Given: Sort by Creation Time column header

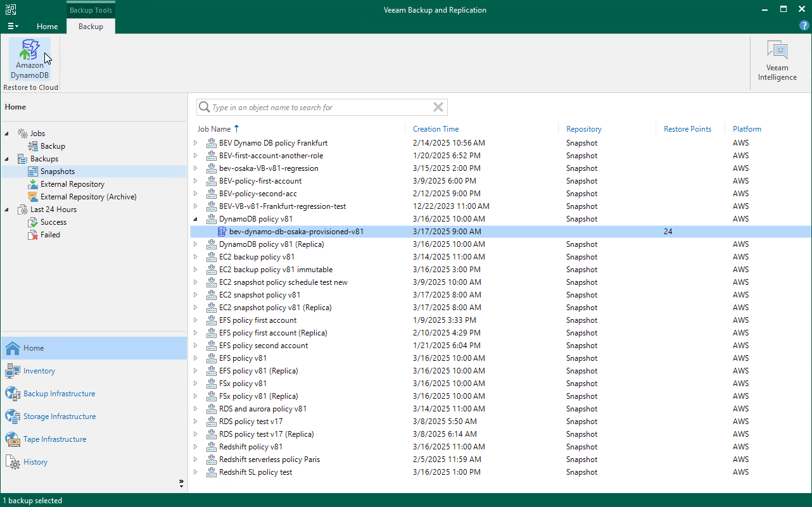Looking at the screenshot, I should 436,128.
